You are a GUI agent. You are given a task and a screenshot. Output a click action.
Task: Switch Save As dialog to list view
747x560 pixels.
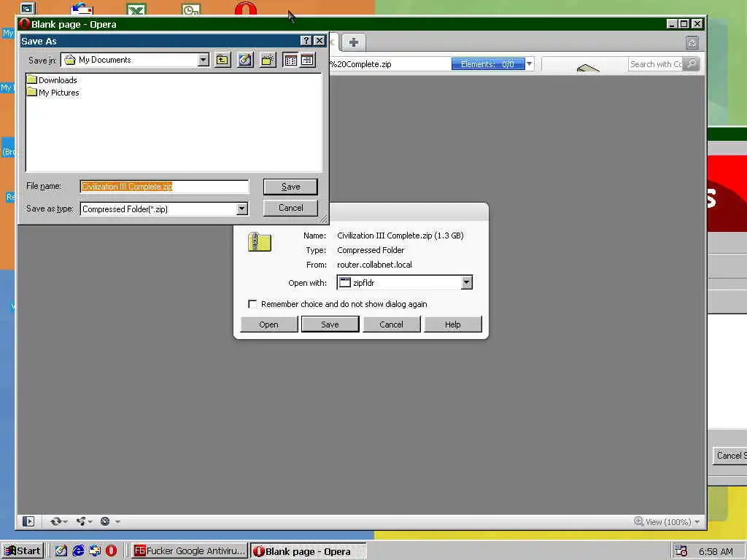click(290, 60)
